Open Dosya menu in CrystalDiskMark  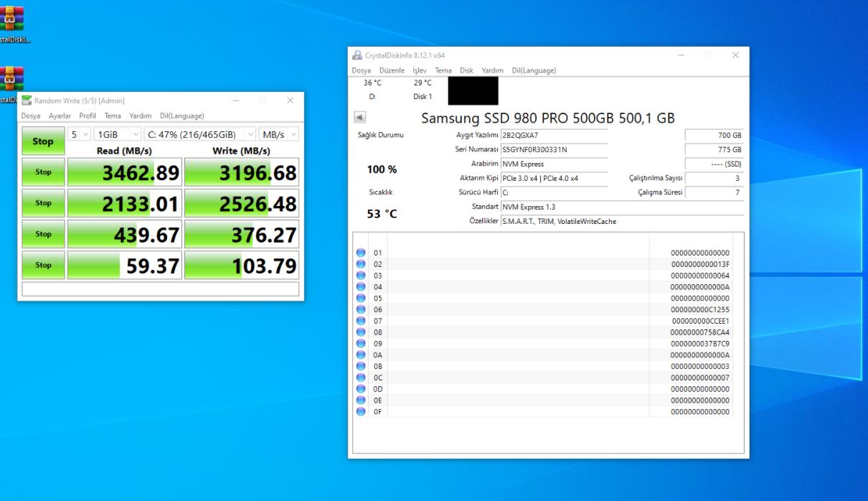point(31,116)
